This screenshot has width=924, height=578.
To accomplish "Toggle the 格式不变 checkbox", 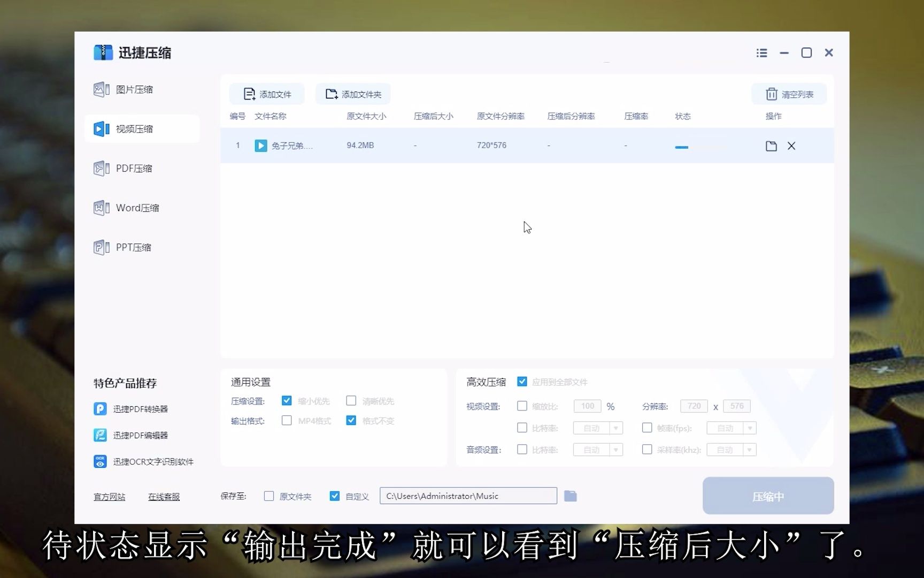I will [351, 421].
